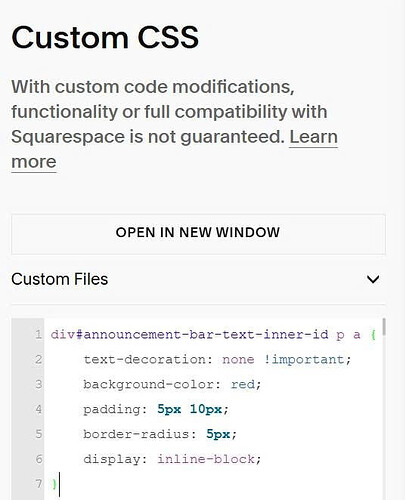Click the word 'none' in line 2
Image resolution: width=405 pixels, height=500 pixels.
pyautogui.click(x=238, y=360)
